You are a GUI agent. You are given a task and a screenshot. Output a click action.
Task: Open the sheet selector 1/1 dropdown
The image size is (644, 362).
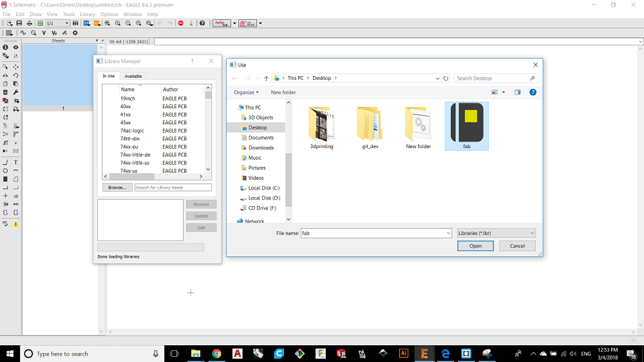coord(57,23)
